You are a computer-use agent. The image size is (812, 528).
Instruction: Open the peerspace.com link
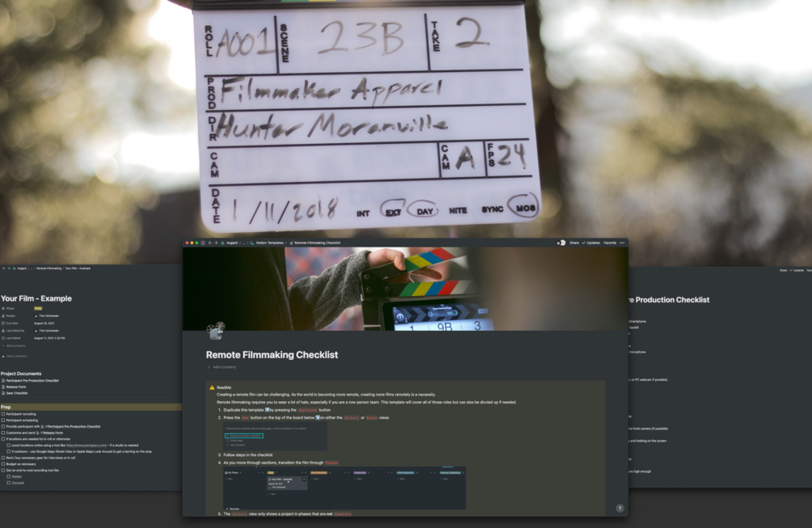[86, 445]
